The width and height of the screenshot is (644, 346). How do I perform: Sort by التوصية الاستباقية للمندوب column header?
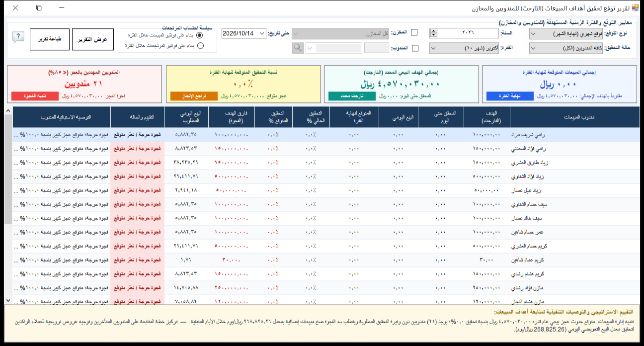coord(62,117)
